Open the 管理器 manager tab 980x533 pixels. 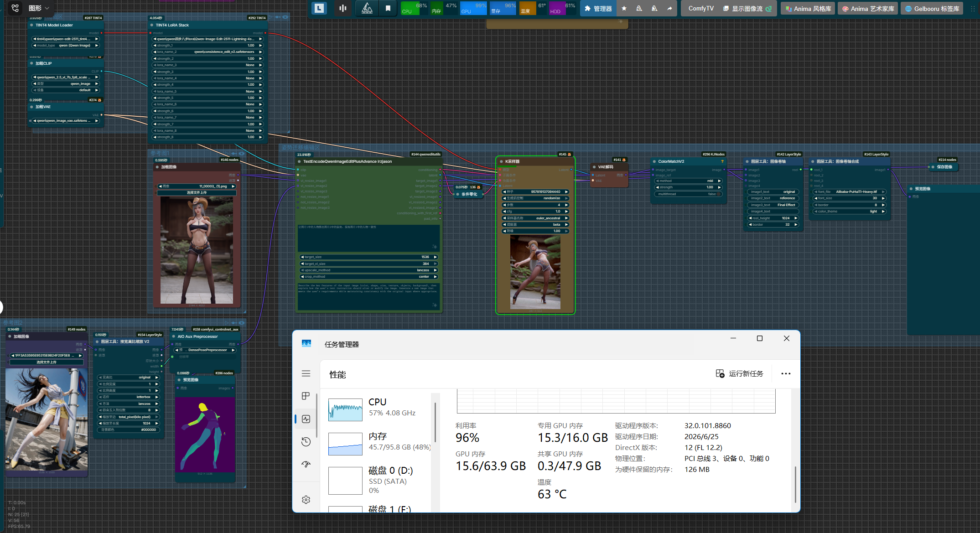point(598,9)
